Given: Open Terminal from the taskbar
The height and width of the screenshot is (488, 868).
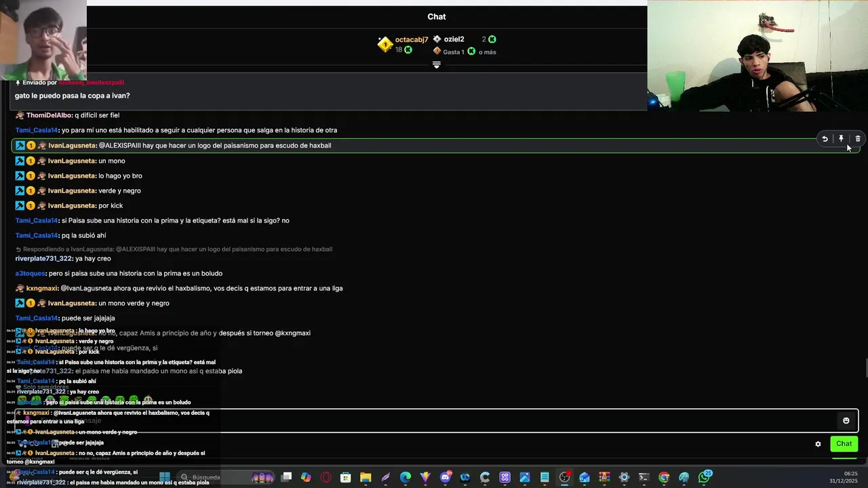Looking at the screenshot, I should pos(644,477).
